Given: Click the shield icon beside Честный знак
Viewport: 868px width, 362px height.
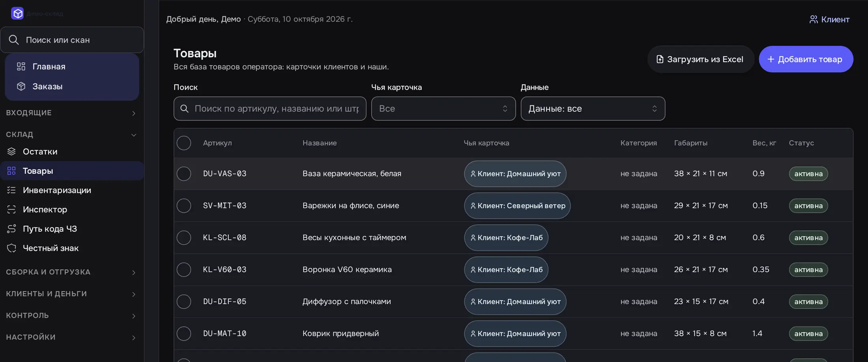Looking at the screenshot, I should point(11,248).
